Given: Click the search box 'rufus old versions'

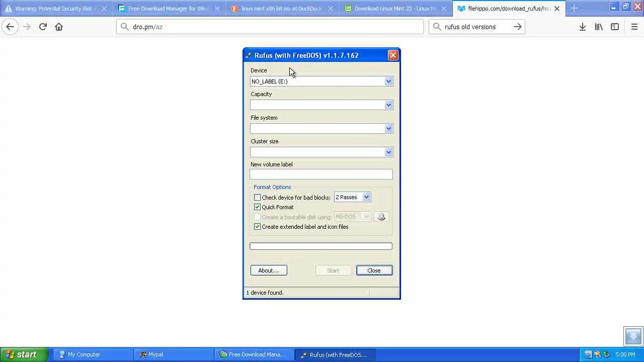Looking at the screenshot, I should tap(476, 27).
